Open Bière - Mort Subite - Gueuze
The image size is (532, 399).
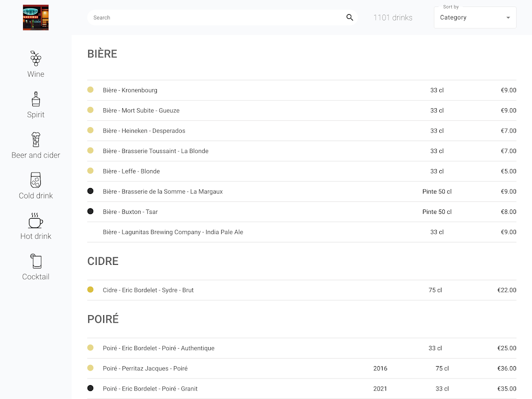pyautogui.click(x=302, y=111)
